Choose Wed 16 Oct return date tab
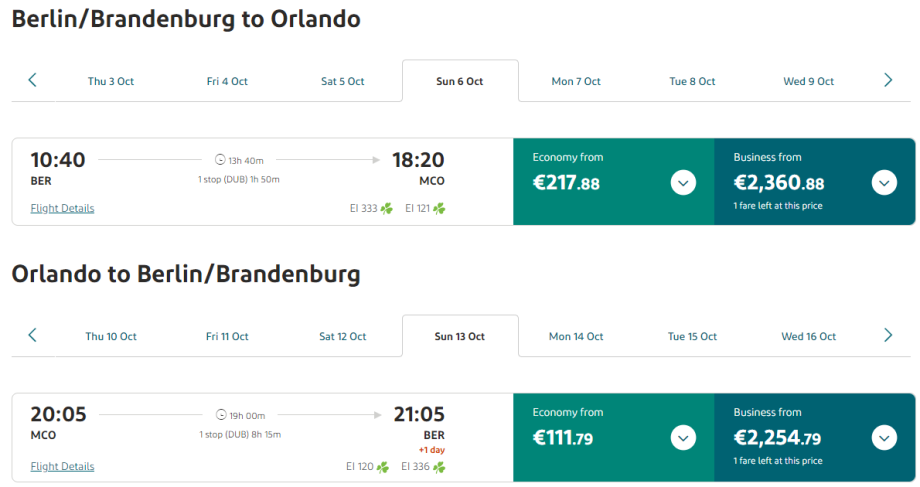920x487 pixels. pyautogui.click(x=809, y=337)
